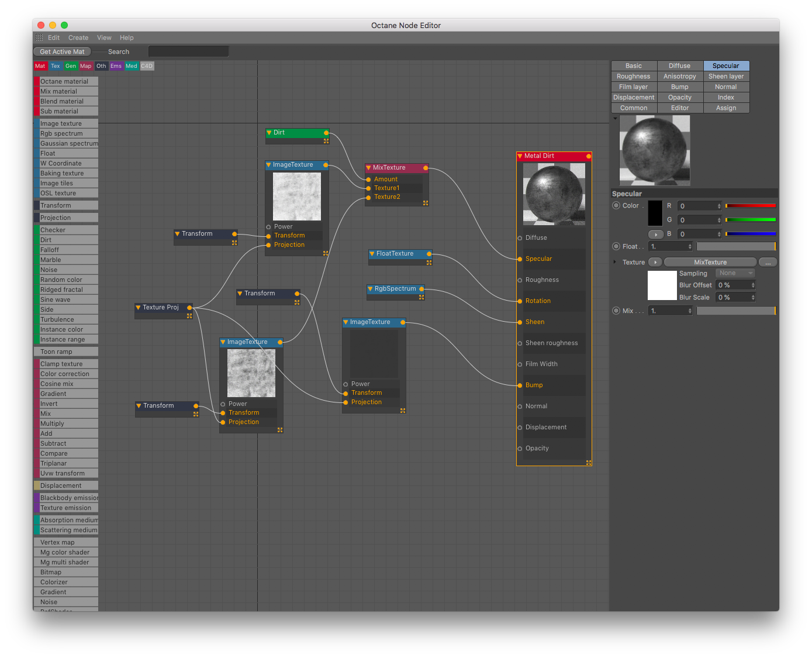Click Get Active Mat button

[x=62, y=51]
